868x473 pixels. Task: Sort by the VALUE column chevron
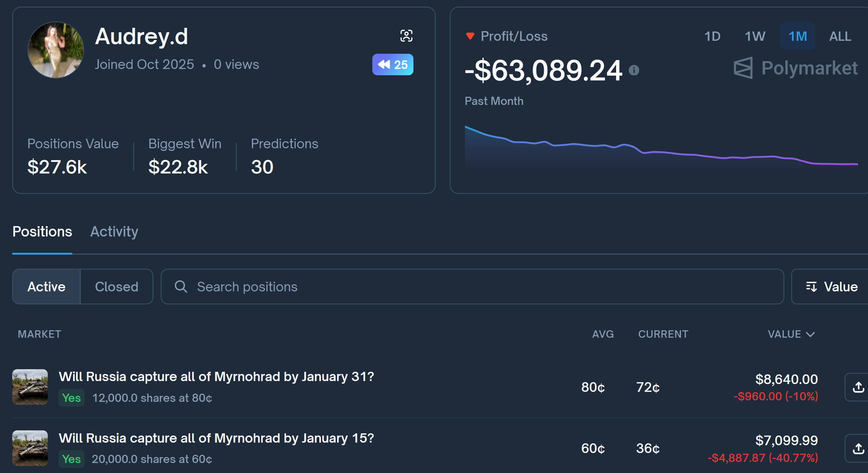click(811, 334)
